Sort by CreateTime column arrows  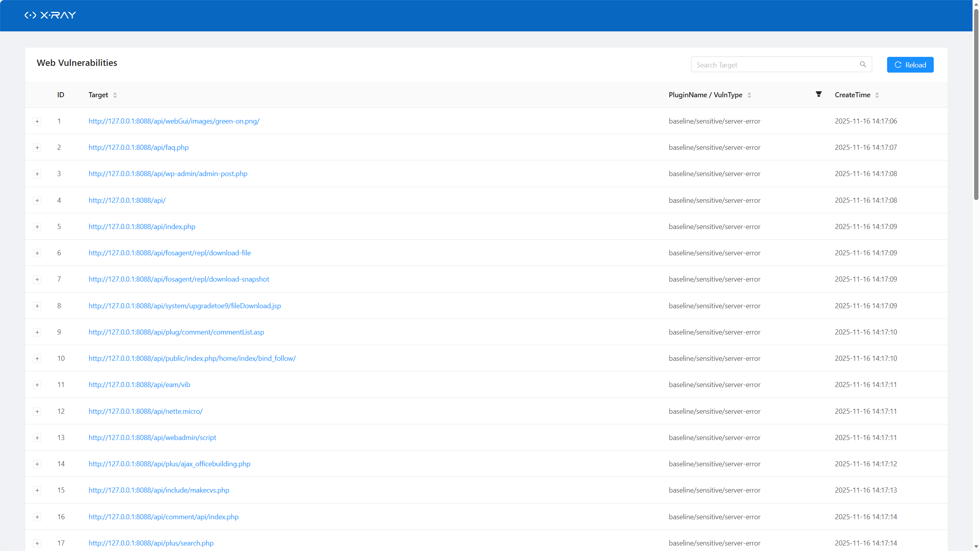tap(877, 95)
